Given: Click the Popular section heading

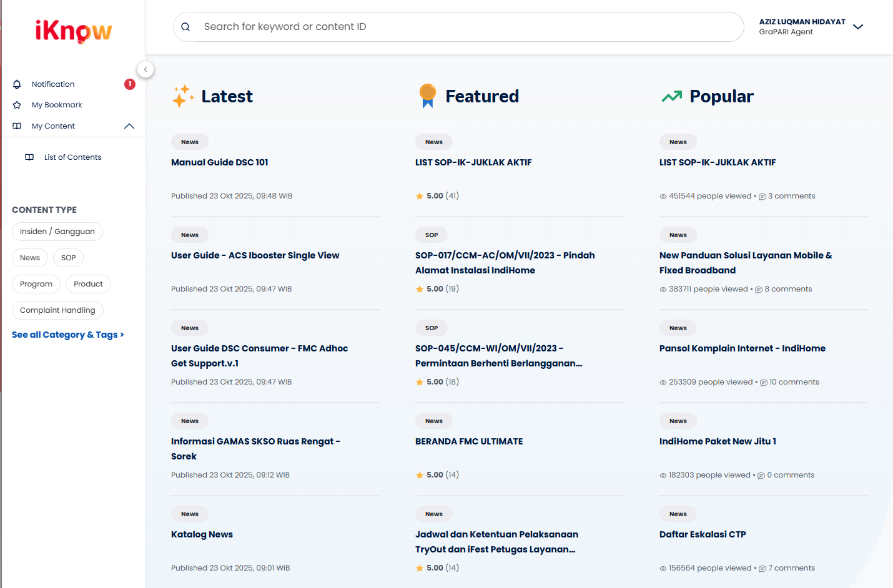Looking at the screenshot, I should pyautogui.click(x=722, y=96).
